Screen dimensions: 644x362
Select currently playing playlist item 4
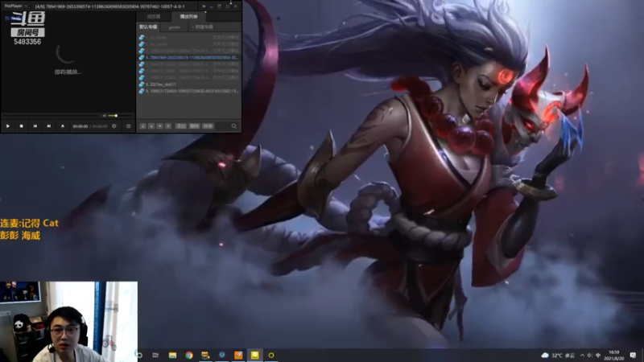(x=189, y=57)
